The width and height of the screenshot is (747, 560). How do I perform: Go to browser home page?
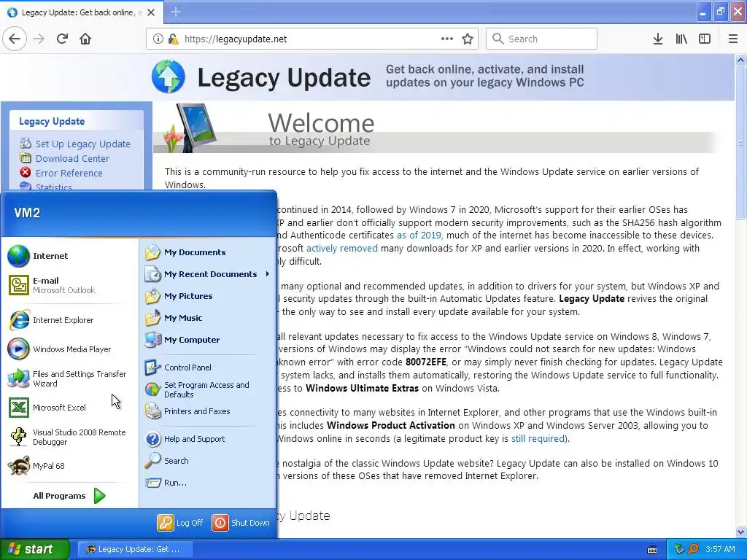pyautogui.click(x=85, y=39)
